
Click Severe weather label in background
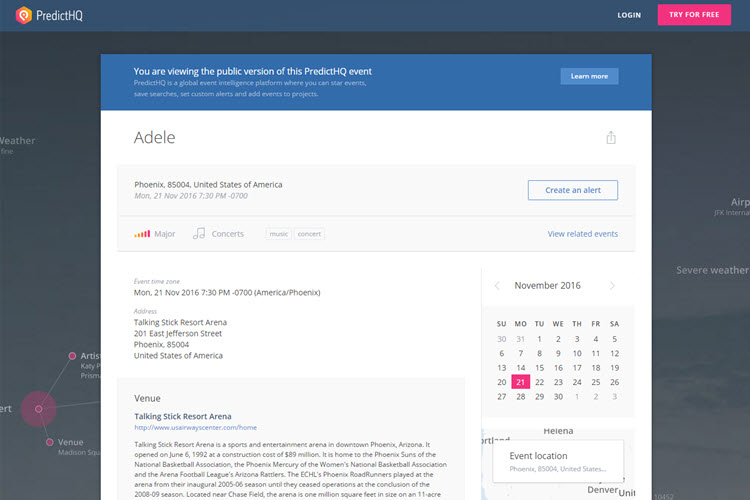[712, 270]
